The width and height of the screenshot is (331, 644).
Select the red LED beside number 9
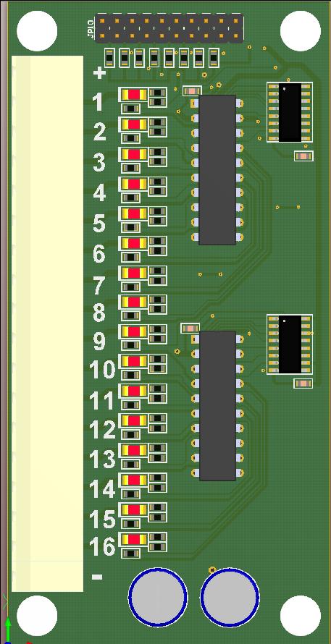pos(135,331)
